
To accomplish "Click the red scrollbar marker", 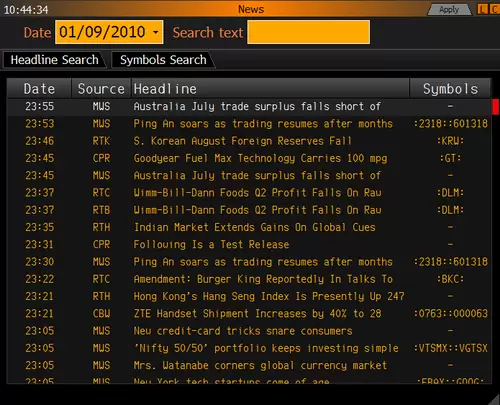I will 495,107.
